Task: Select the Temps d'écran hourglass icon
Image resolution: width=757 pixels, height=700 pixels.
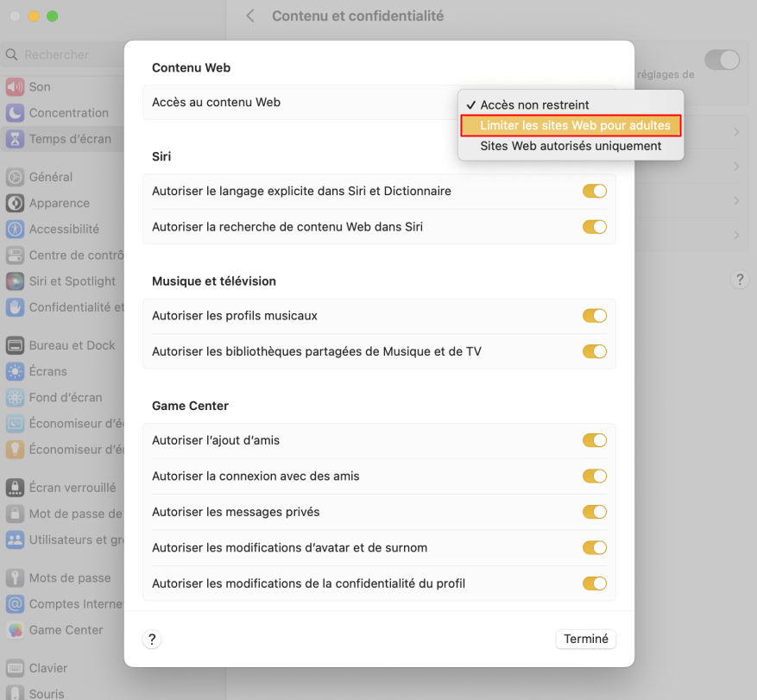Action: coord(15,139)
